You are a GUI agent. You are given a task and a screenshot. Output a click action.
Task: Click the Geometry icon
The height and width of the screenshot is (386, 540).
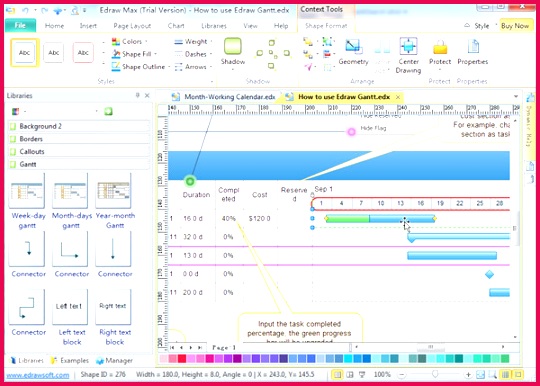click(x=354, y=47)
